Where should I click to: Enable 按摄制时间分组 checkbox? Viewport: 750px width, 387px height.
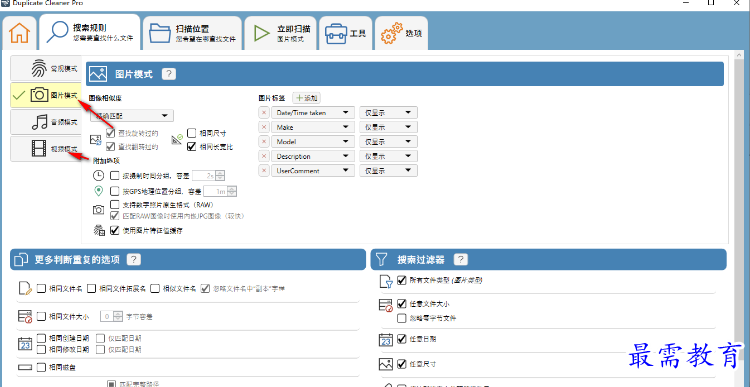pos(114,176)
